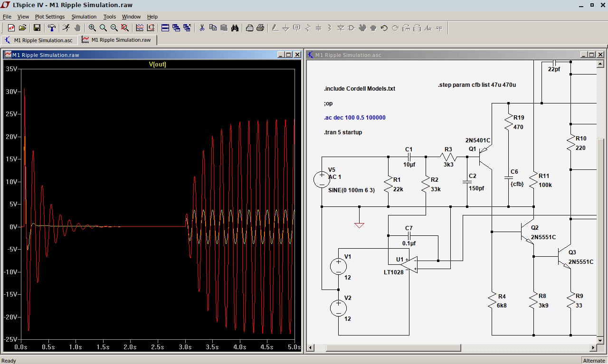The height and width of the screenshot is (364, 608).
Task: Click the Paste clipboard icon
Action: click(x=224, y=28)
